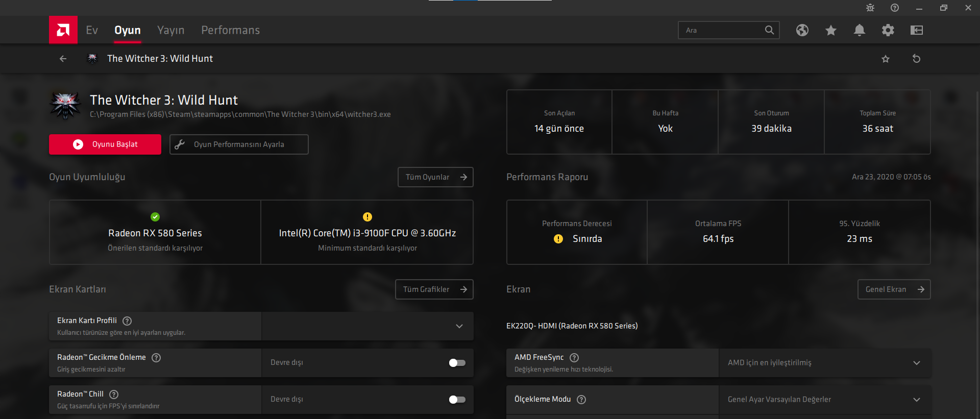This screenshot has width=980, height=419.
Task: Open Tüm Oyunlar button
Action: [435, 177]
